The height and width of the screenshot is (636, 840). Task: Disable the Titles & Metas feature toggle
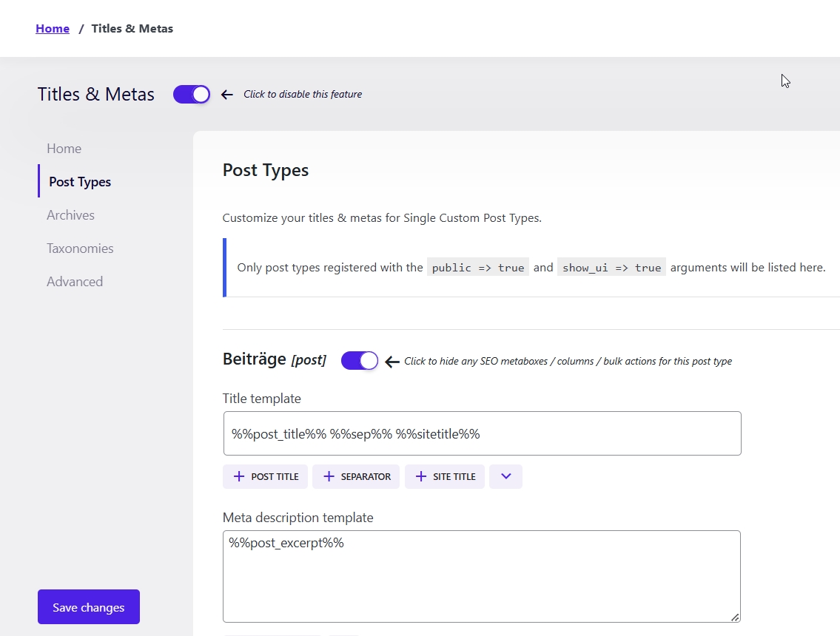click(x=192, y=95)
